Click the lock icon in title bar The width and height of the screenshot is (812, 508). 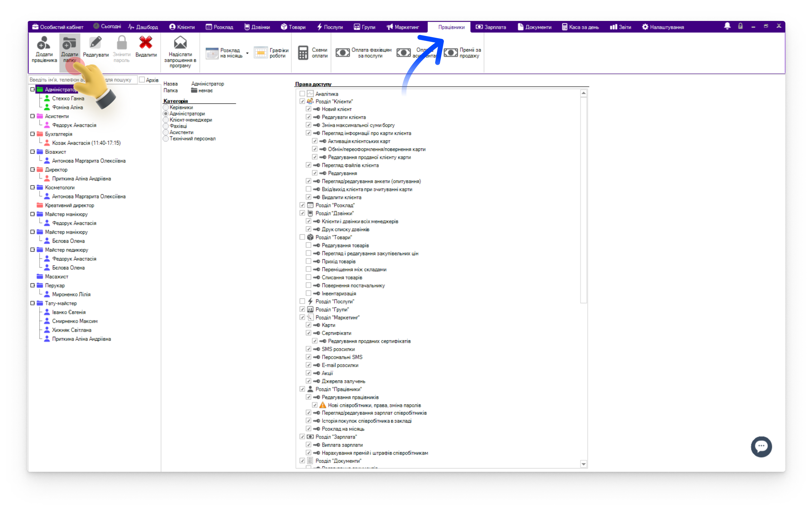click(x=740, y=26)
